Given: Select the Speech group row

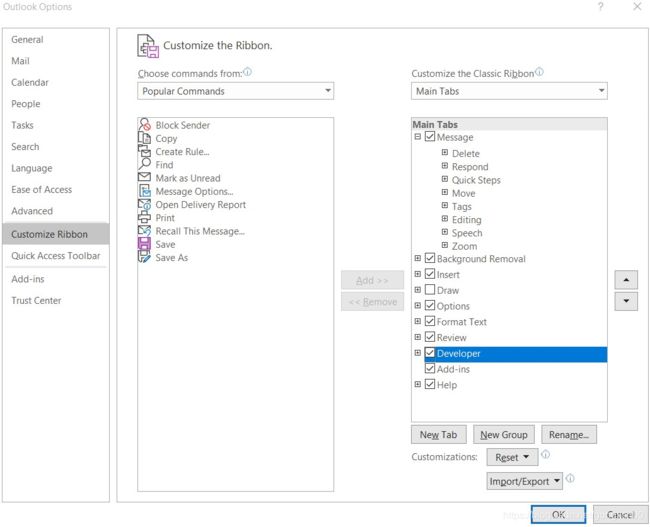Looking at the screenshot, I should pyautogui.click(x=467, y=233).
